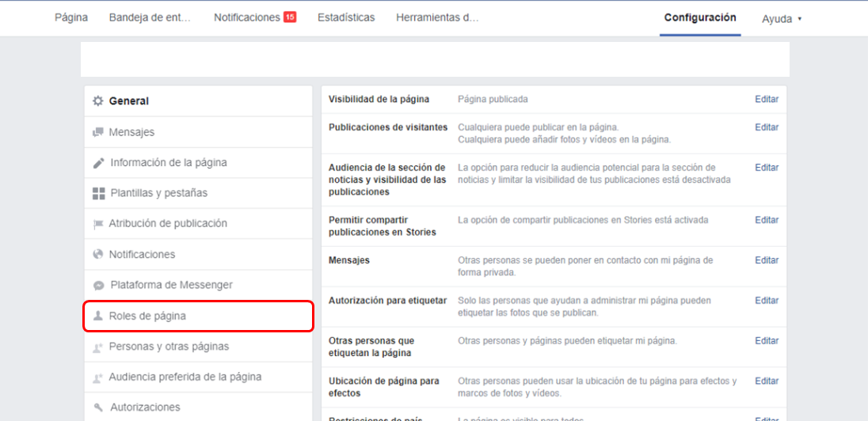Edit Autorización para etiquetar setting
Screen dimensions: 868x421
click(767, 301)
